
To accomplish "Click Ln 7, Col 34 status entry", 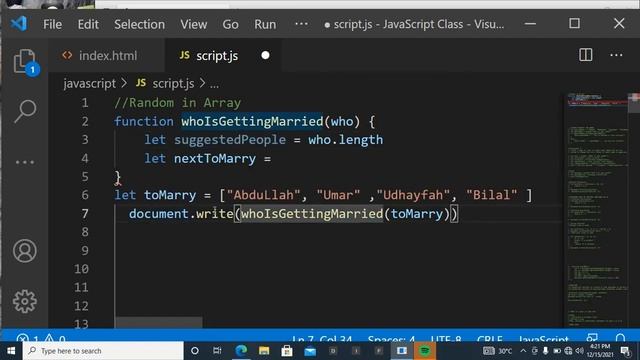I will point(322,338).
